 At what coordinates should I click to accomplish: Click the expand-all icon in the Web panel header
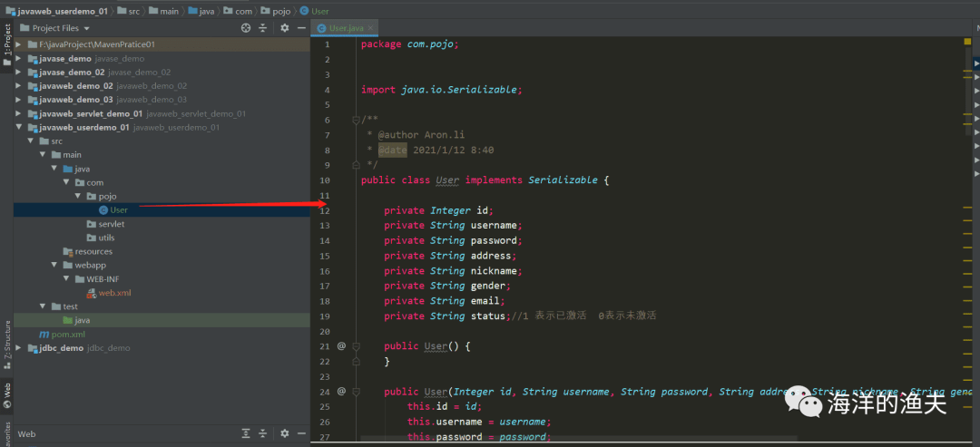(x=246, y=433)
